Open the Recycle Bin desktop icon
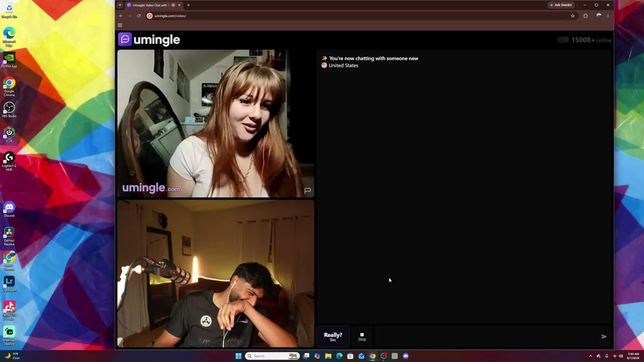The image size is (644, 362). tap(9, 11)
